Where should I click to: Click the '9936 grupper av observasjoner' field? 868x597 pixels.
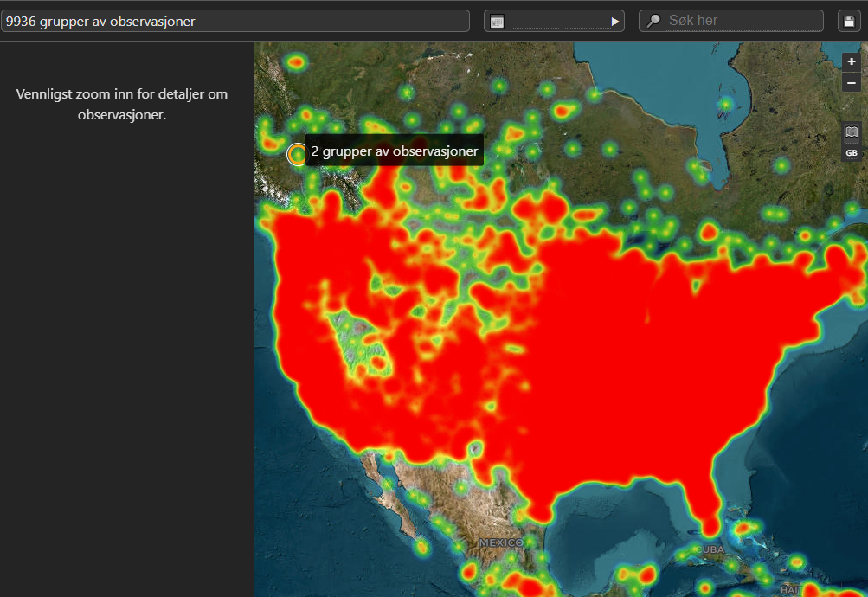pos(235,21)
